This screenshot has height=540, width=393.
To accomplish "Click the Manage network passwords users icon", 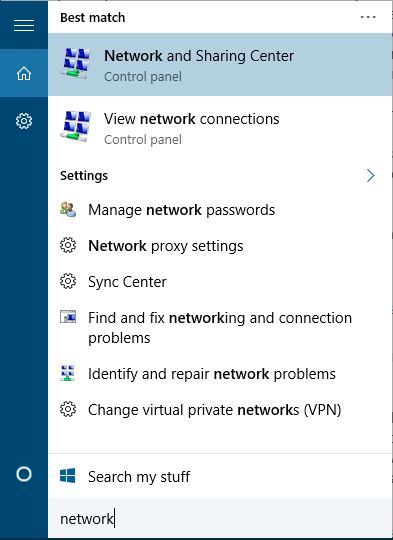I will [x=68, y=209].
